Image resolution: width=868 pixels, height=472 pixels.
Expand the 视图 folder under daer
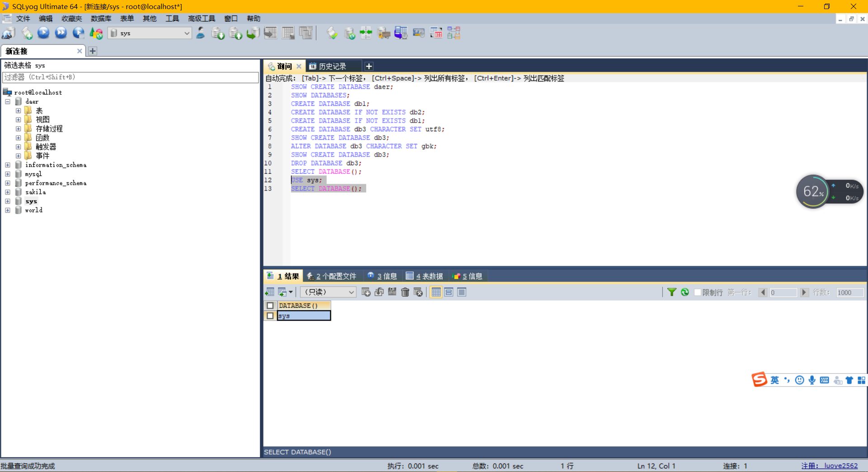point(19,120)
